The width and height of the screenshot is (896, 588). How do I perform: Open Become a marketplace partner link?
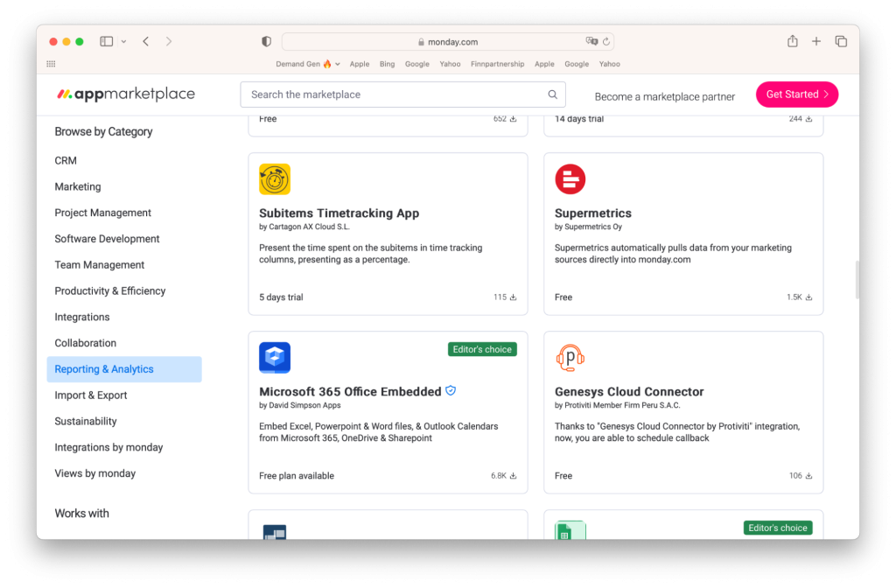click(x=665, y=96)
